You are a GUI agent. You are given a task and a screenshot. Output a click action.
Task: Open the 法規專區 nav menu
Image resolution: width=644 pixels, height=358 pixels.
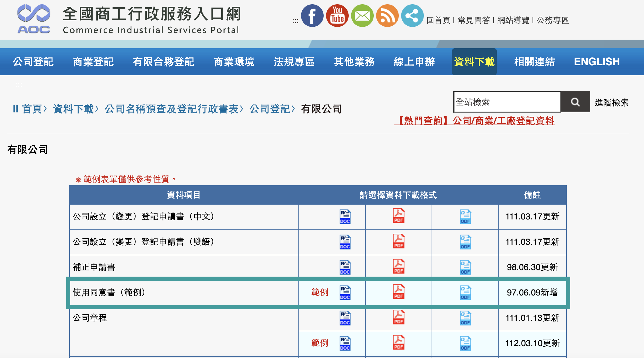pyautogui.click(x=294, y=62)
